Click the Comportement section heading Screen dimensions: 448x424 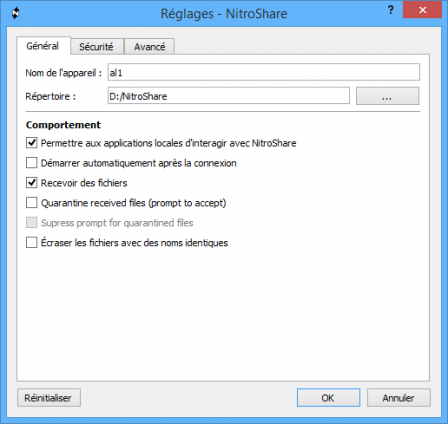pos(63,125)
